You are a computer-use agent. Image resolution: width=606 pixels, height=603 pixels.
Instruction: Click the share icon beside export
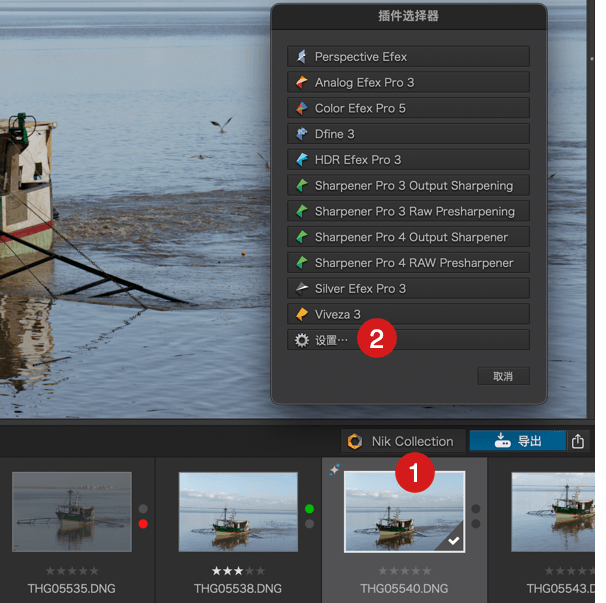578,441
